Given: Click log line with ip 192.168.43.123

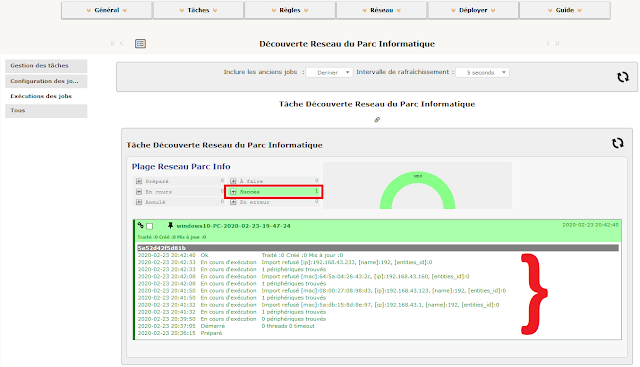Looking at the screenshot, I should 322,291.
